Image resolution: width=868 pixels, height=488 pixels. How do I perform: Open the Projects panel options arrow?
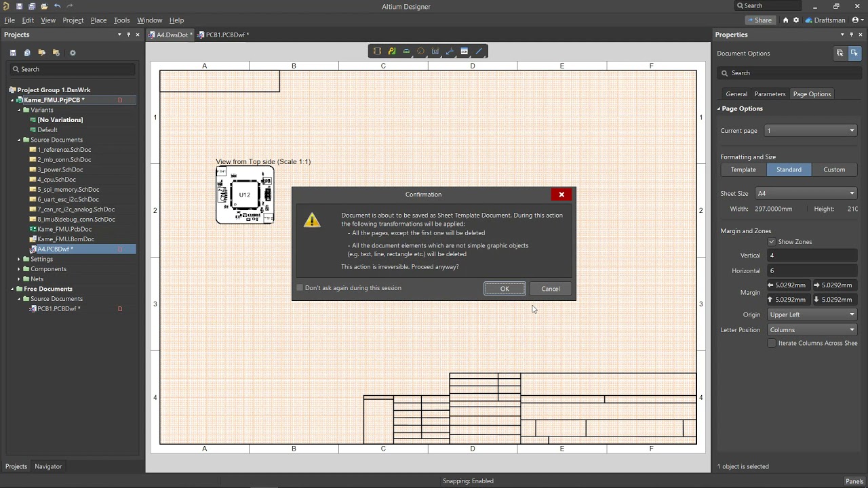point(119,35)
